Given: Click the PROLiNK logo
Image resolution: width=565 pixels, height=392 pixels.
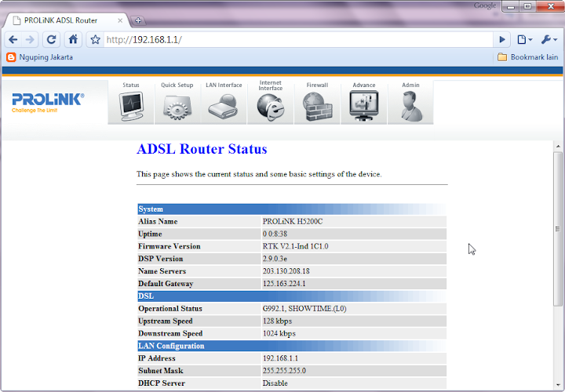Looking at the screenshot, I should pyautogui.click(x=48, y=103).
